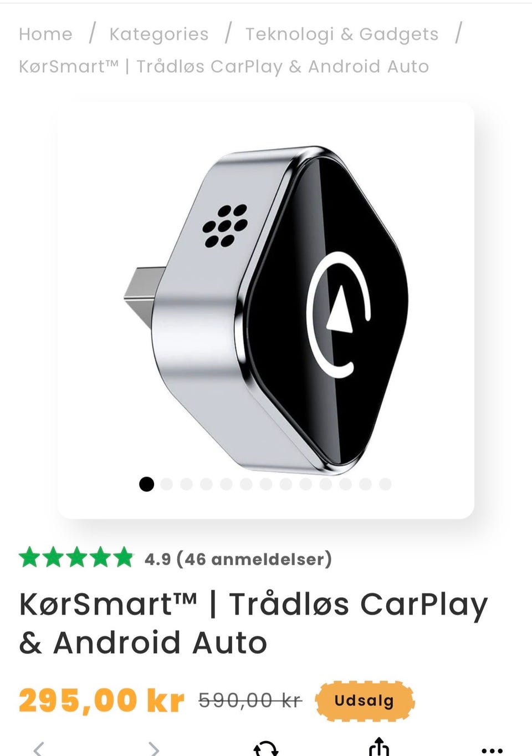Reload the page with the refresh icon
This screenshot has width=532, height=756.
265,749
